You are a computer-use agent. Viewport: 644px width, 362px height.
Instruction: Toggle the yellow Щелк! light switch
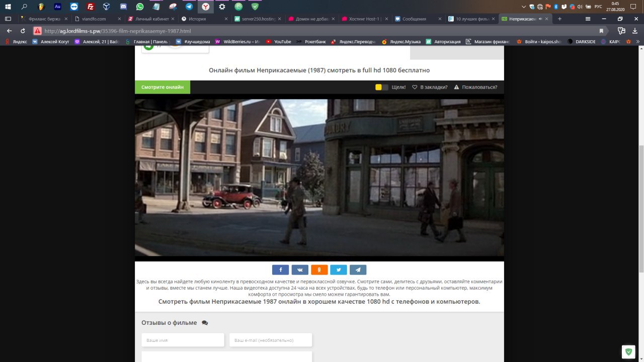click(382, 87)
